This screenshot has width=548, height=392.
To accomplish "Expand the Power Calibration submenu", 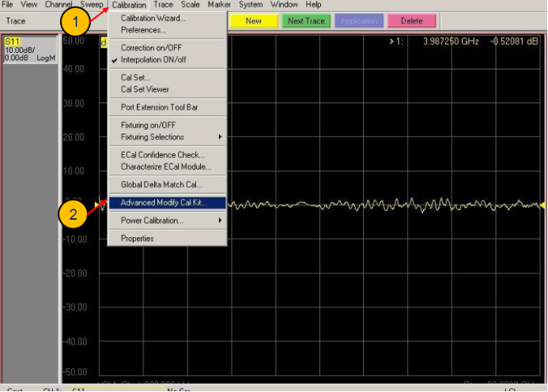I will 152,220.
